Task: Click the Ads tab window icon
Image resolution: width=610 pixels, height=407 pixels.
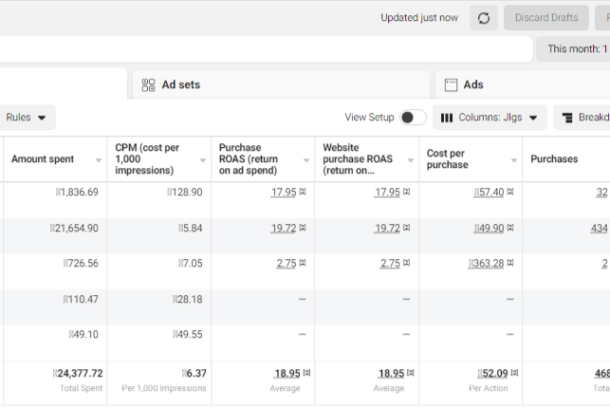Action: pyautogui.click(x=451, y=85)
